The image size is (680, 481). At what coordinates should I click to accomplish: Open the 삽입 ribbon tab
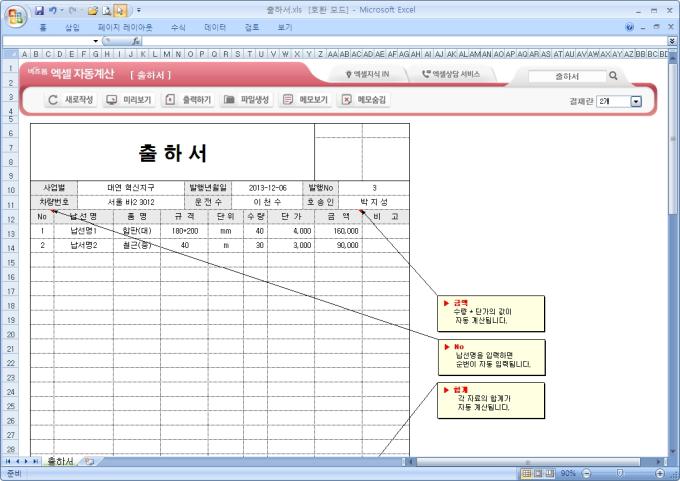pyautogui.click(x=72, y=27)
